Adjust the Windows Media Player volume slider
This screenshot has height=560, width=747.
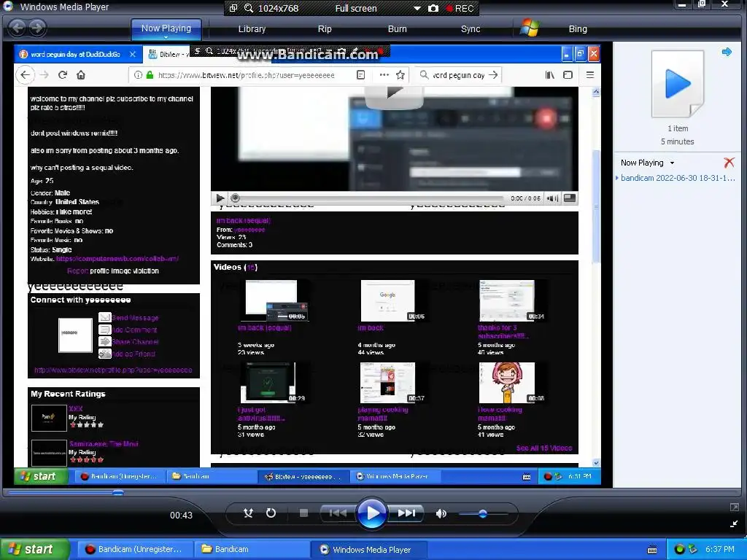[x=483, y=513]
